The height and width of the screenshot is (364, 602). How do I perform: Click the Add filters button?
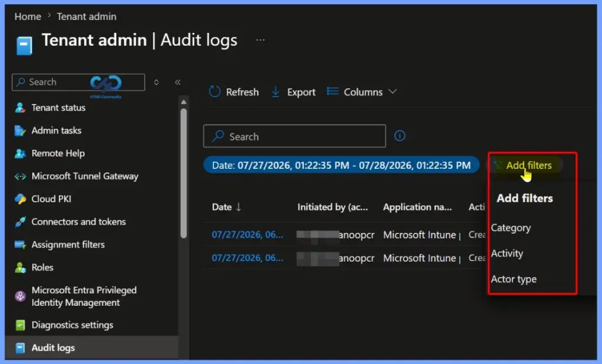point(525,165)
